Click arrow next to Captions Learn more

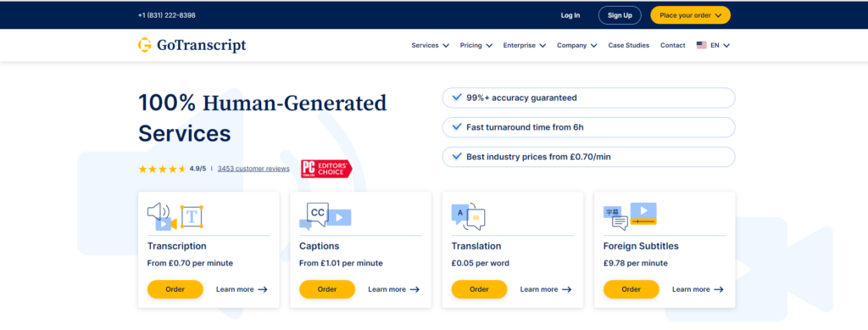(x=415, y=289)
